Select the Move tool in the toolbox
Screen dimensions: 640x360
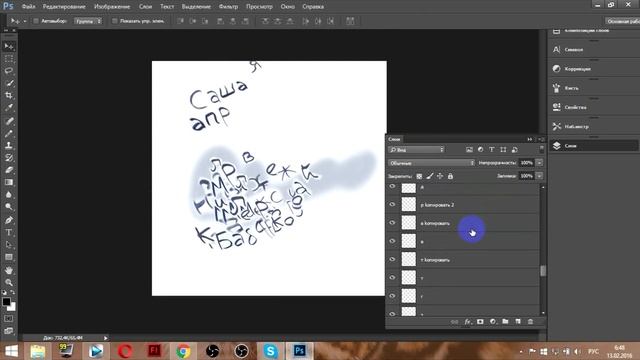click(x=9, y=46)
